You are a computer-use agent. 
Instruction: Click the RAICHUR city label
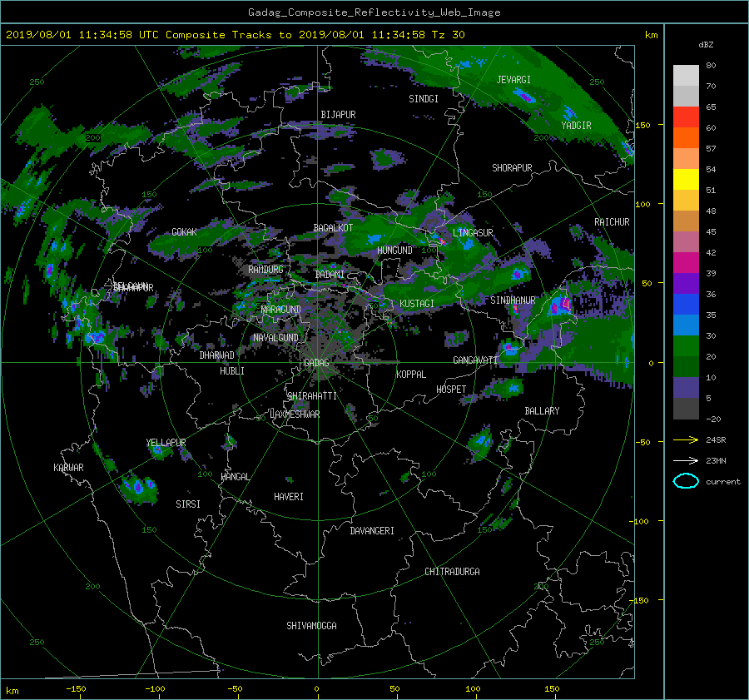pyautogui.click(x=612, y=222)
